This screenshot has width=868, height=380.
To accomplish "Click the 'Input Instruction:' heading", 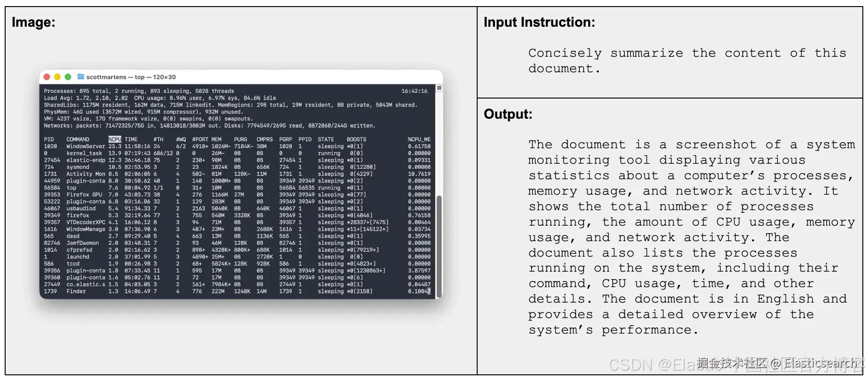I will [x=540, y=23].
